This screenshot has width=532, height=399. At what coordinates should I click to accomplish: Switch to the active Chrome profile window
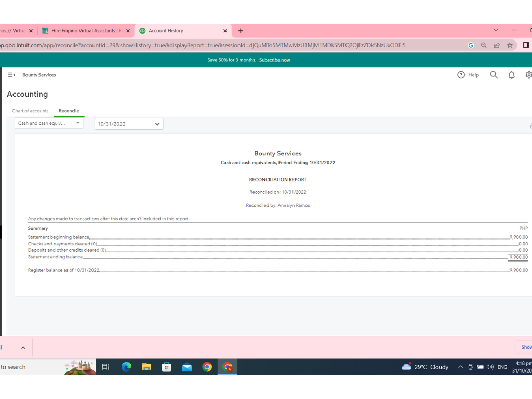click(228, 367)
